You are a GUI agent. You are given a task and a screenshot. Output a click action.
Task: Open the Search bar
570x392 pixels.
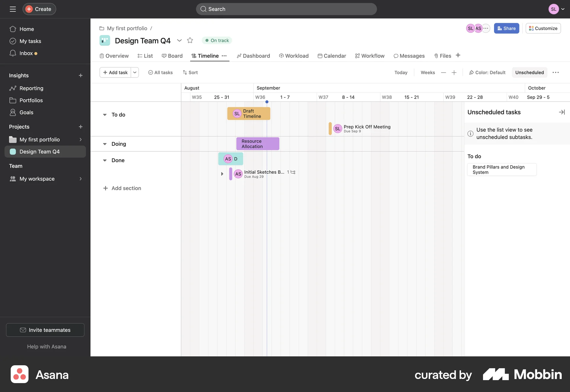[x=286, y=9]
